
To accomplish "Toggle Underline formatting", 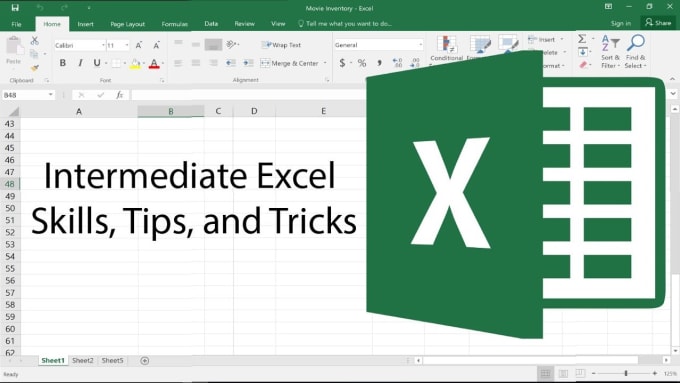I will (x=97, y=63).
